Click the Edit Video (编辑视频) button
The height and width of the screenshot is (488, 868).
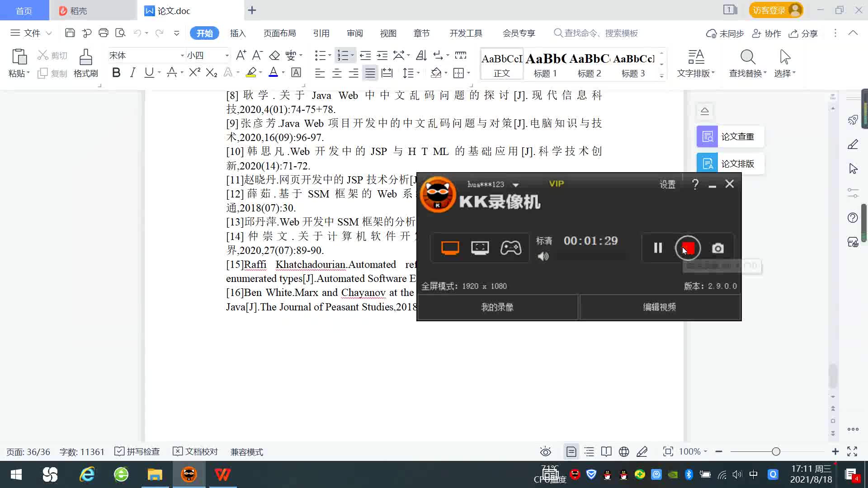pyautogui.click(x=659, y=307)
